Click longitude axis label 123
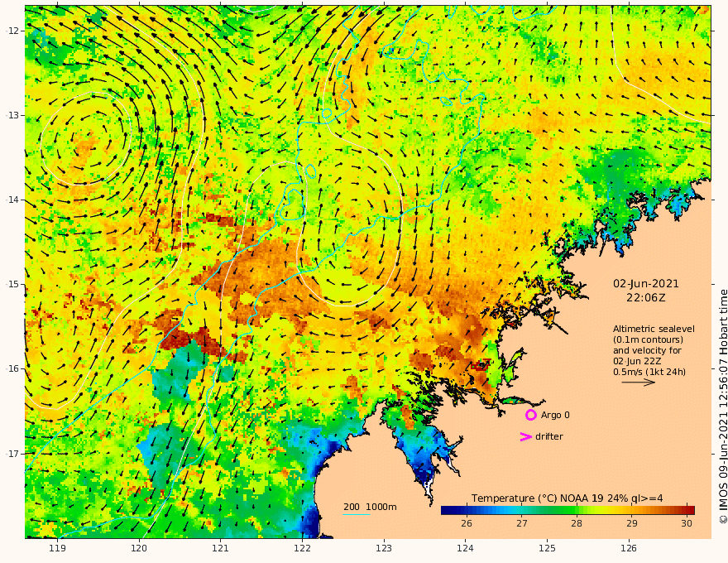 click(384, 549)
